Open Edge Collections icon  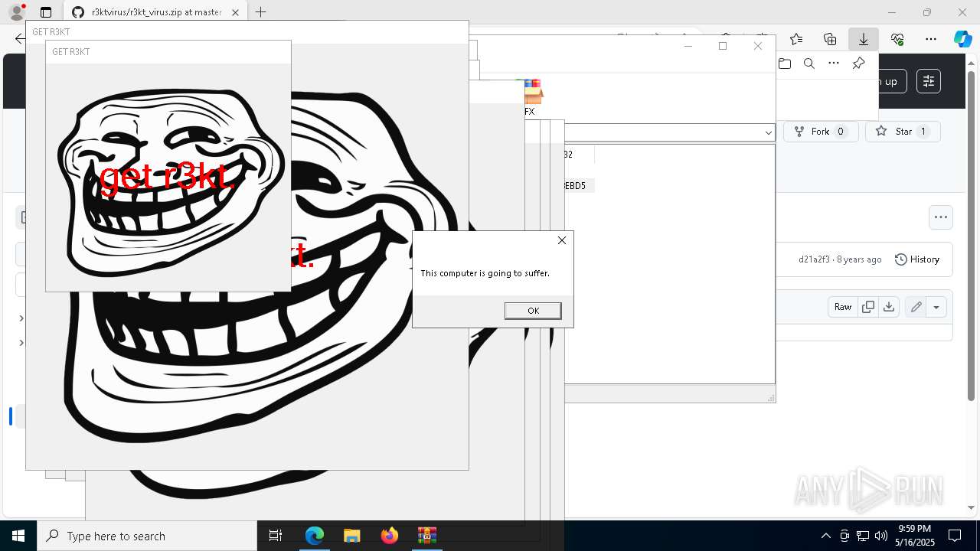pos(830,39)
